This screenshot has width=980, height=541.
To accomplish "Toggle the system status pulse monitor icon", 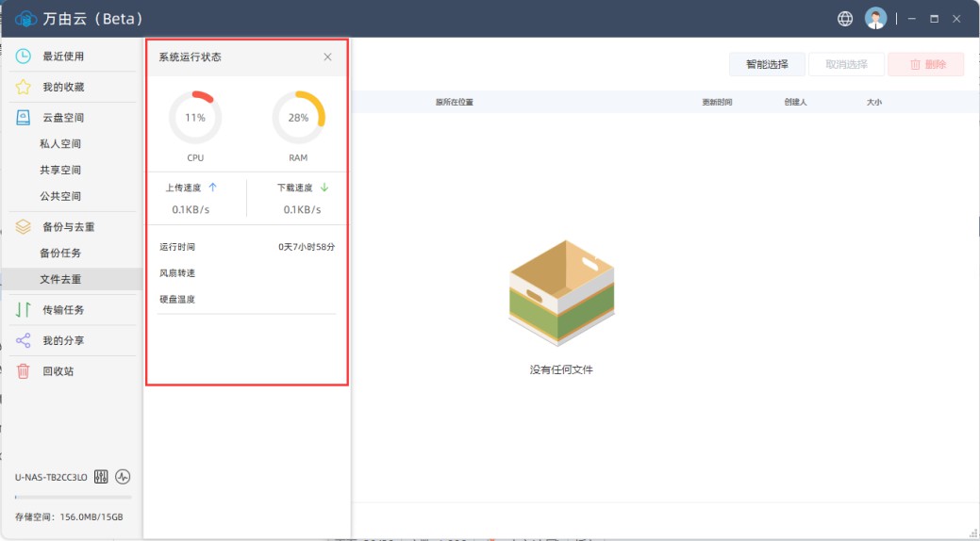I will [123, 477].
